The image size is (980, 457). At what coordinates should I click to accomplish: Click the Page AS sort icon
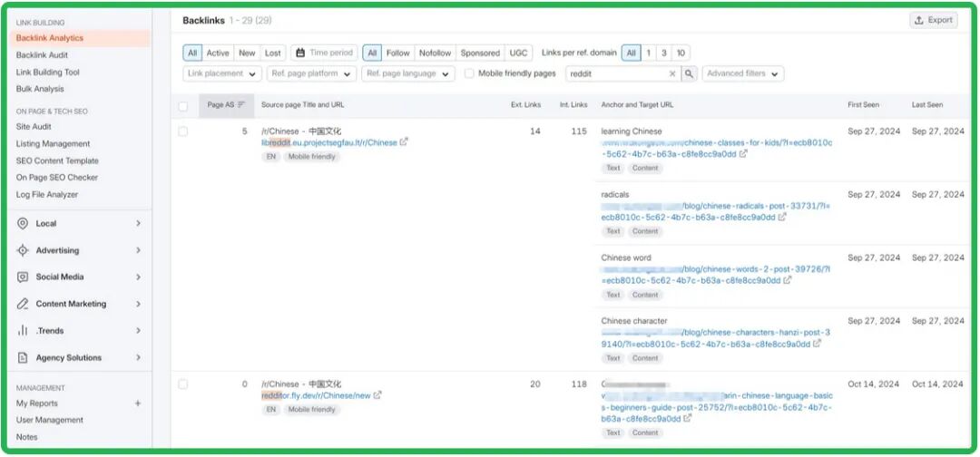click(x=241, y=105)
